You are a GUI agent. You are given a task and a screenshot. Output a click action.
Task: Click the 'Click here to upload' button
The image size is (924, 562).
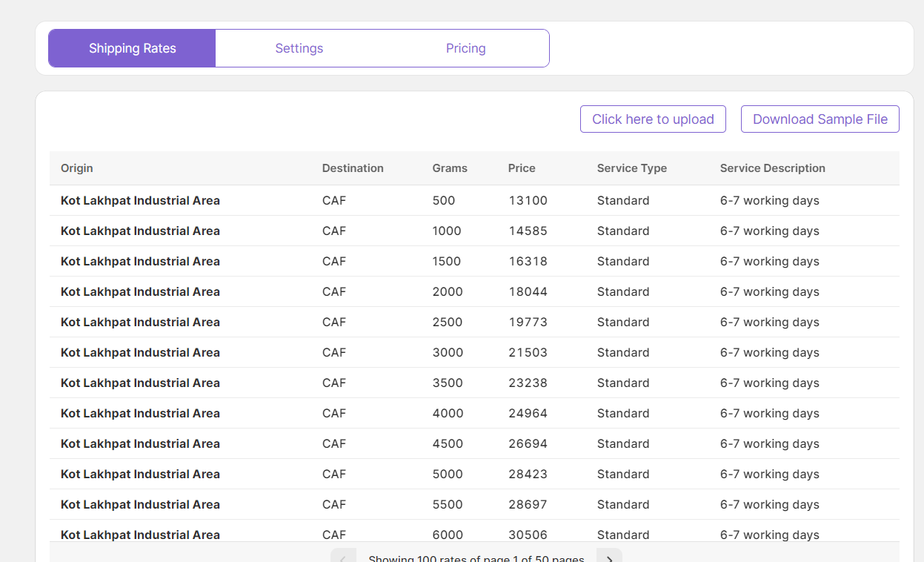point(653,119)
